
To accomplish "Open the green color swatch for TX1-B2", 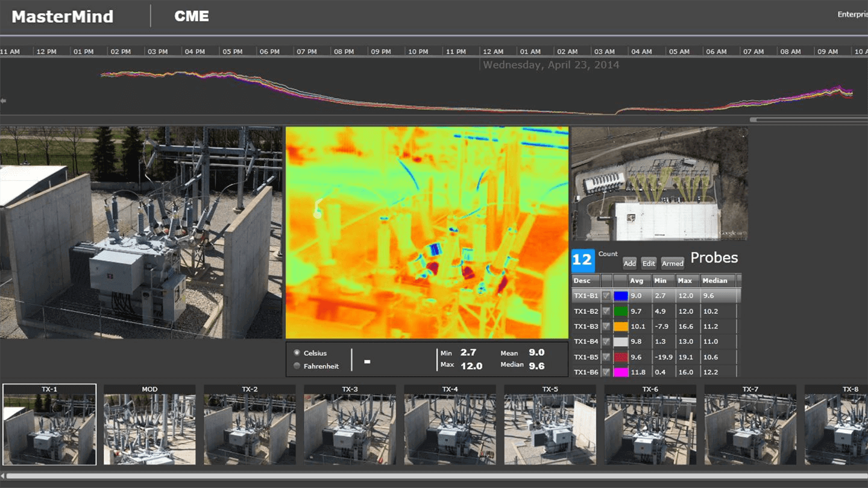I will [620, 311].
